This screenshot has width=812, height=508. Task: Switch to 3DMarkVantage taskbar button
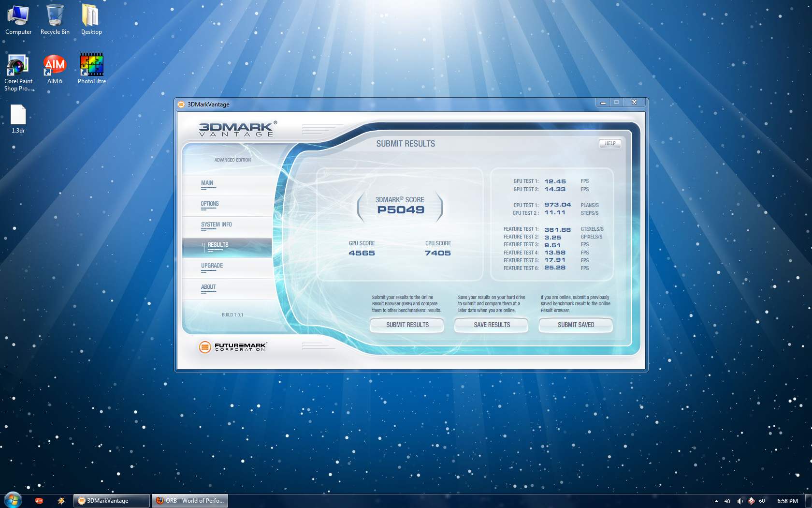(112, 501)
